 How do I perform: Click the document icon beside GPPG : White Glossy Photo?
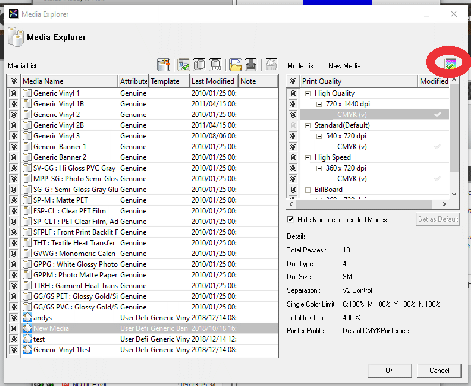[27, 264]
